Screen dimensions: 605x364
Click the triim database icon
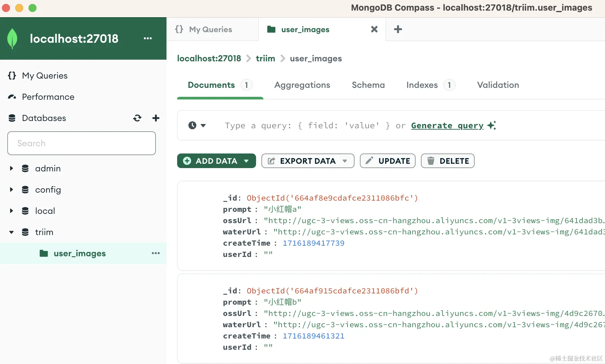[25, 232]
